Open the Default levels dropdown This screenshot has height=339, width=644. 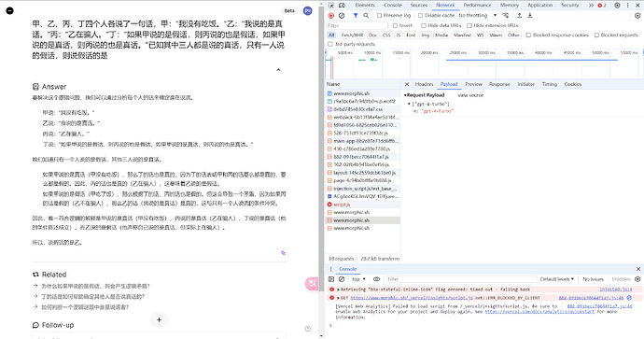[557, 279]
